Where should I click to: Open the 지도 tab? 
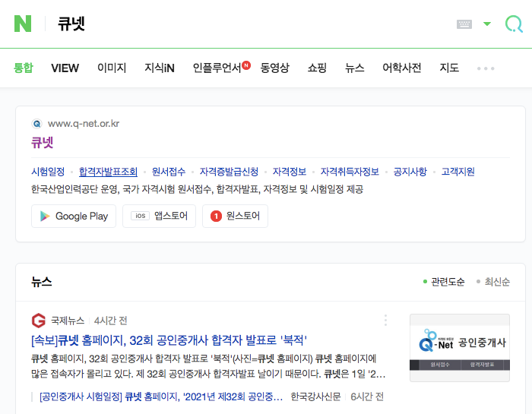coord(449,68)
